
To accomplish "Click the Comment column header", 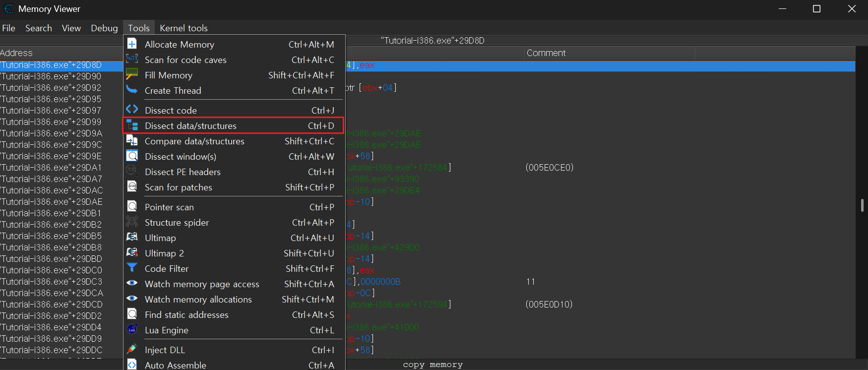I will click(x=546, y=53).
